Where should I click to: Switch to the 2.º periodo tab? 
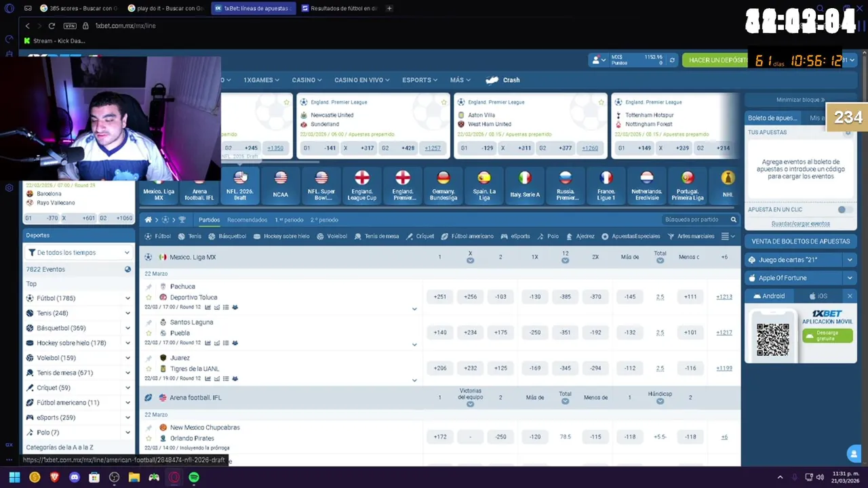coord(324,220)
